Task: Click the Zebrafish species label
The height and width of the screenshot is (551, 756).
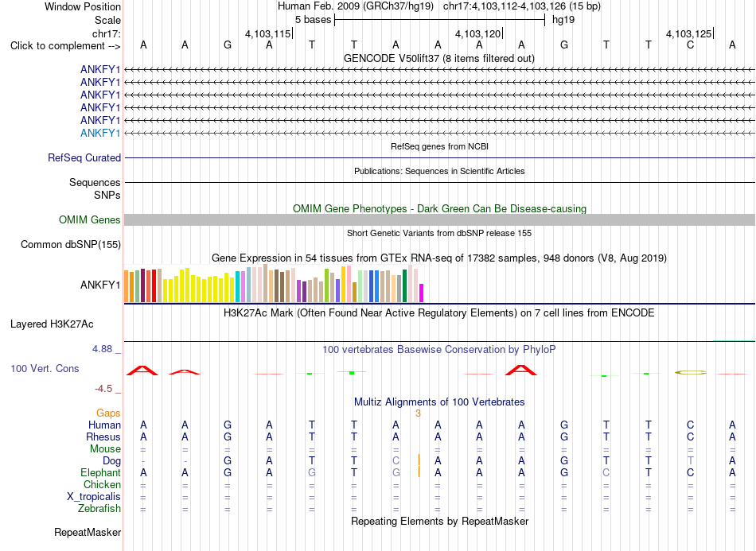Action: [99, 509]
